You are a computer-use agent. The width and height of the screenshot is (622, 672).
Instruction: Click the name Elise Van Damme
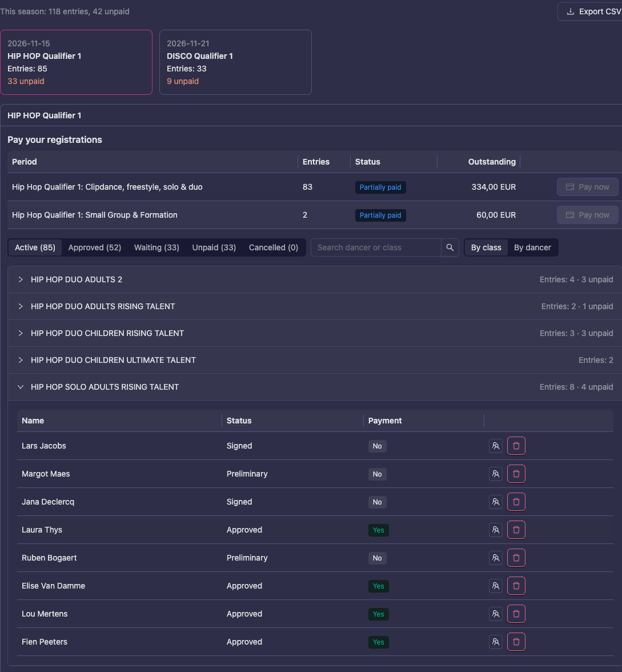pyautogui.click(x=54, y=586)
